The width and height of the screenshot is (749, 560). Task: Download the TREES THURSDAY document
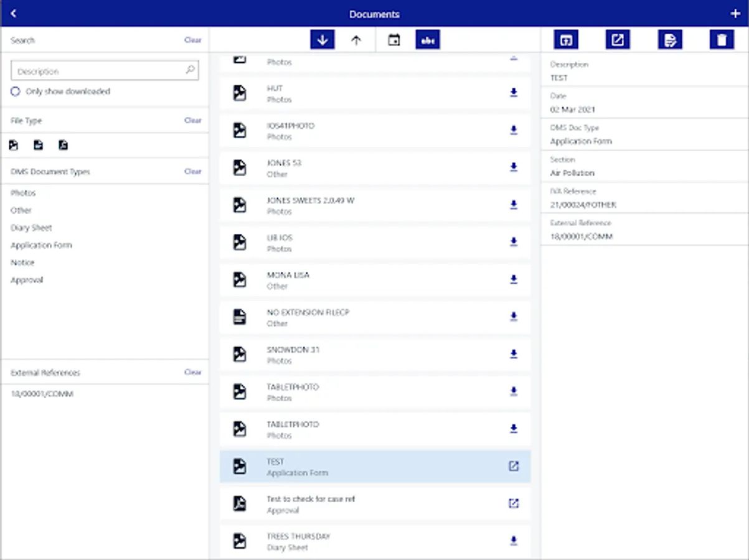coord(514,541)
